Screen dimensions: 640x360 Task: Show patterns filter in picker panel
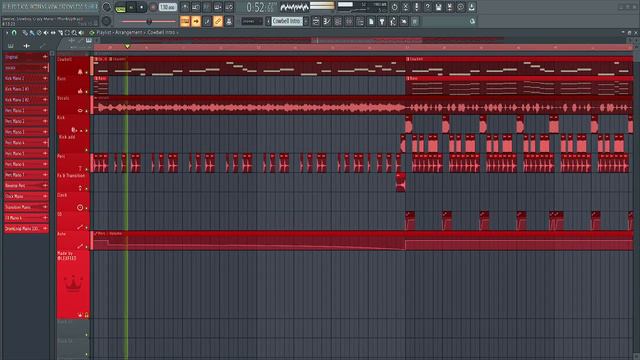pos(11,46)
